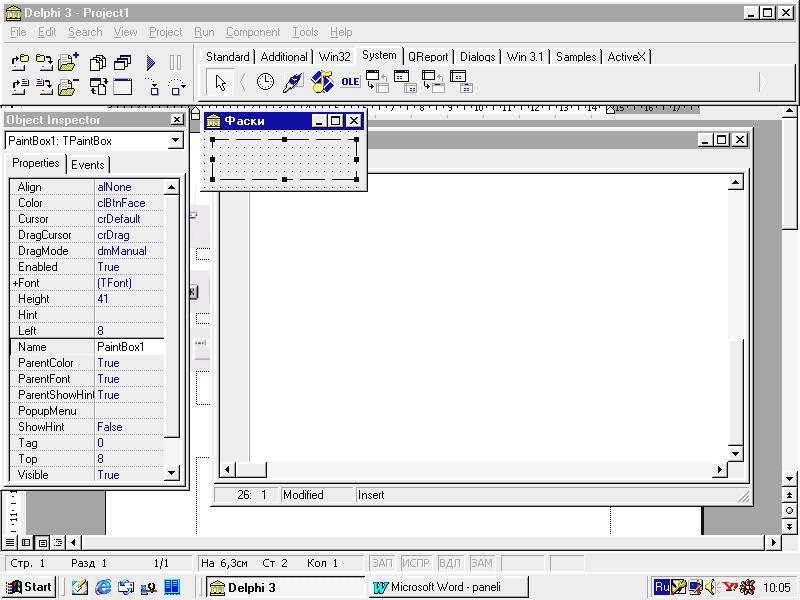Open the View menu

click(x=126, y=32)
